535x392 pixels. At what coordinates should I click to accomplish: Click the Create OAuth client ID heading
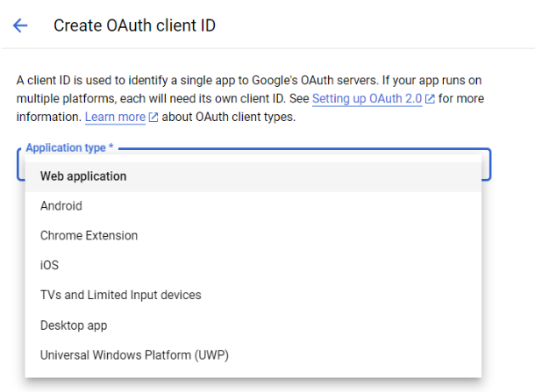[134, 25]
